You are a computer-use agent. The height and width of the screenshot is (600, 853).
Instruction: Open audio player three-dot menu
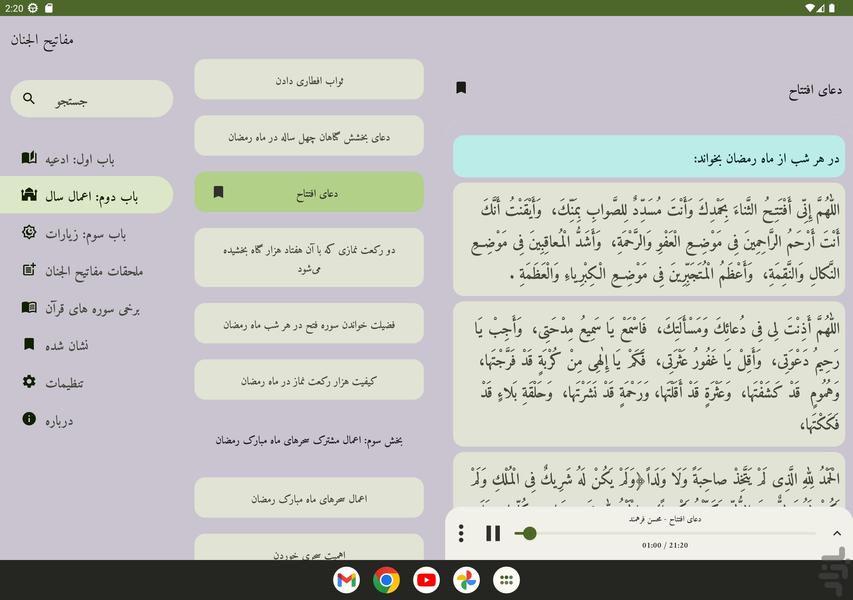[x=461, y=533]
